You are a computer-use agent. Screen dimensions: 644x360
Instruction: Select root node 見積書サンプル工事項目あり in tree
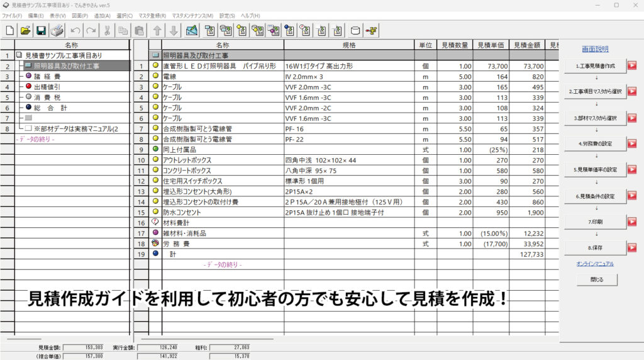point(64,55)
